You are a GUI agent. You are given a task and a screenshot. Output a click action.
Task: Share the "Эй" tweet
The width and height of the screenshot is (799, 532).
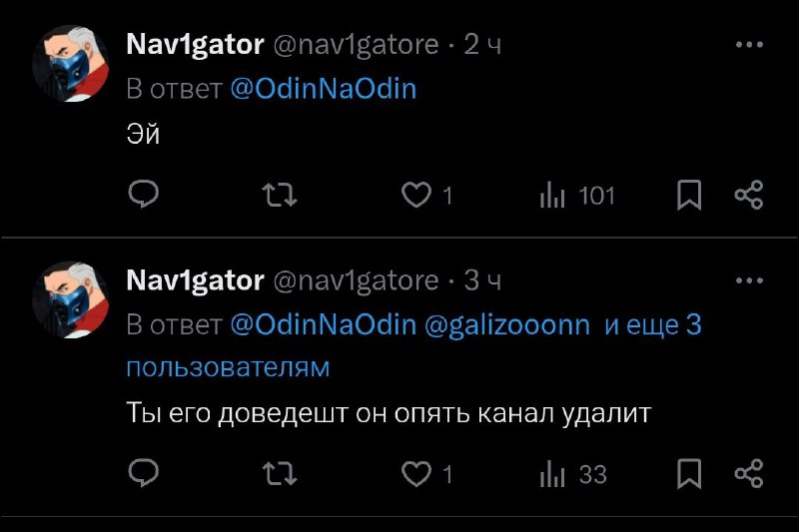[749, 196]
